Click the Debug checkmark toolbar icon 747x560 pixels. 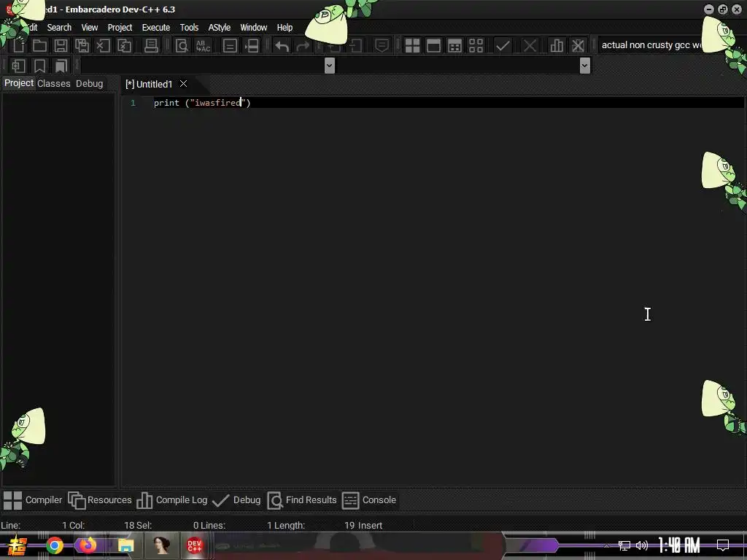503,46
